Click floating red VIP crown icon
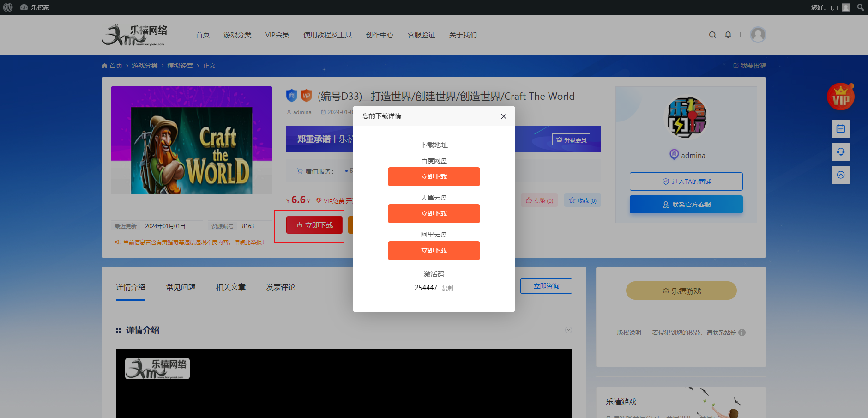 pyautogui.click(x=841, y=97)
